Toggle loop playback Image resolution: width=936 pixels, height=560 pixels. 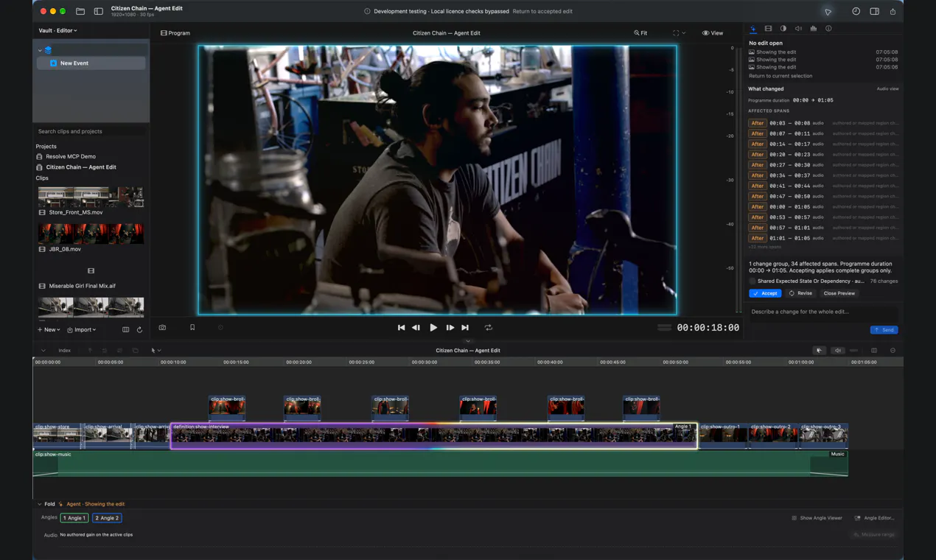pos(488,328)
